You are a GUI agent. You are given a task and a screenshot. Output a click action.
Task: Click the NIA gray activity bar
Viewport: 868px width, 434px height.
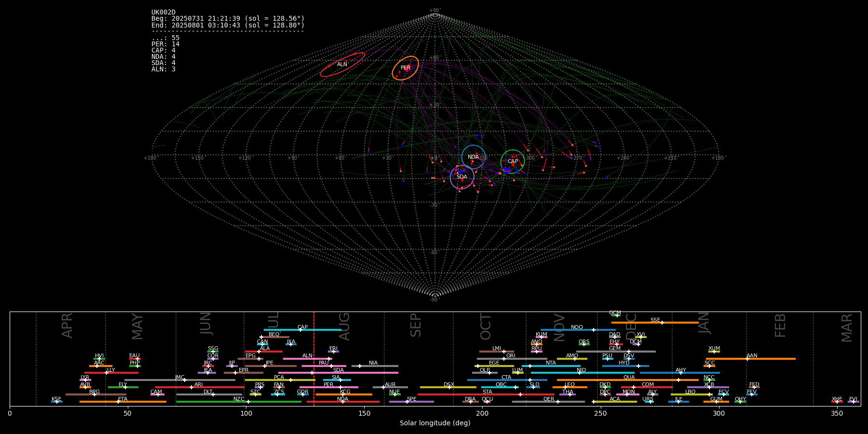pos(375,366)
